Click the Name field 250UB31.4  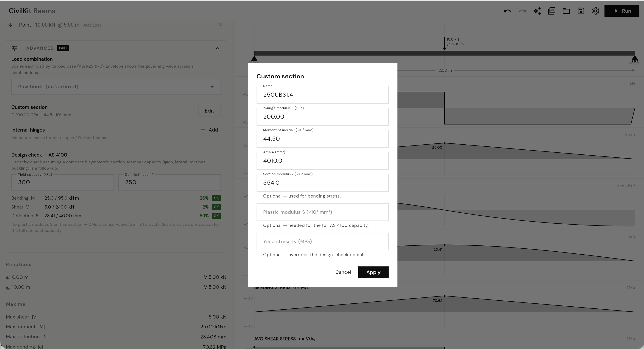point(323,95)
